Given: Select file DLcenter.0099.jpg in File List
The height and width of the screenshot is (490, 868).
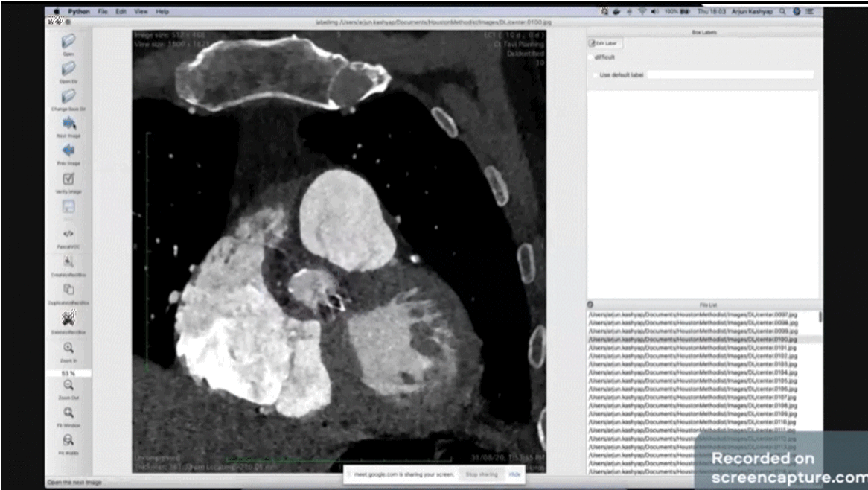Looking at the screenshot, I should [692, 331].
